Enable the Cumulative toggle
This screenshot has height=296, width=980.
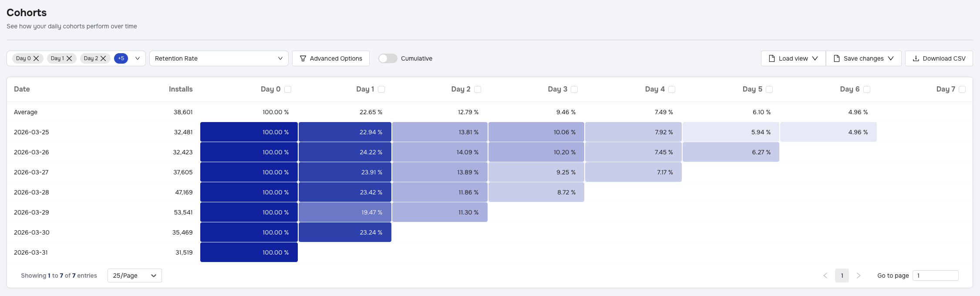click(387, 58)
